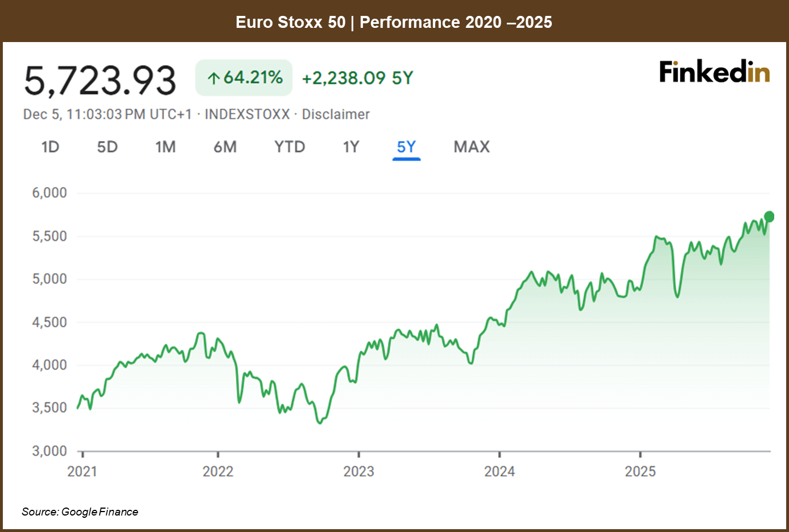Click the 3,500 y-axis label

49,408
